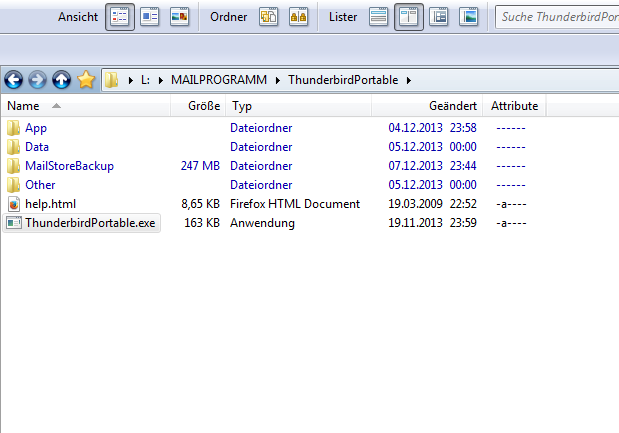
Task: Select the ThunderbirdPortable.exe file name
Action: click(90, 223)
